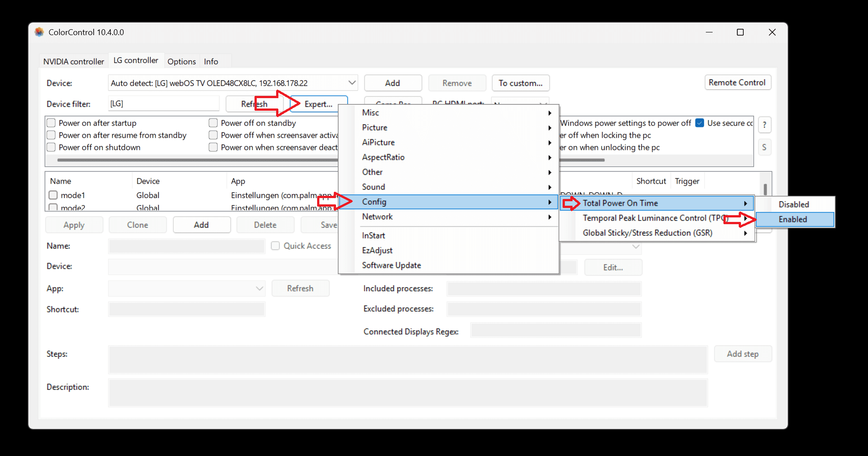Click Refresh button beside App dropdown
Viewport: 868px width, 456px height.
(300, 289)
